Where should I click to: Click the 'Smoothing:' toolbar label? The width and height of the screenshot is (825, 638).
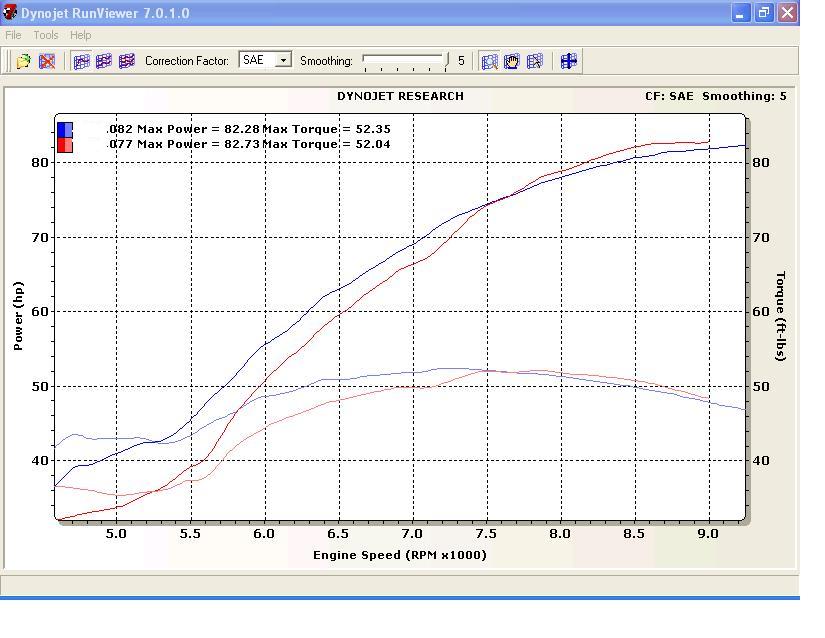326,61
